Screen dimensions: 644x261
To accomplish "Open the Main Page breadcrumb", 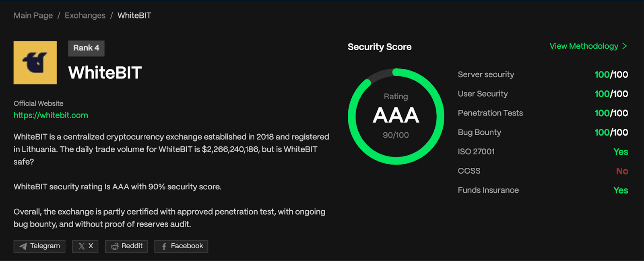I will (x=33, y=15).
